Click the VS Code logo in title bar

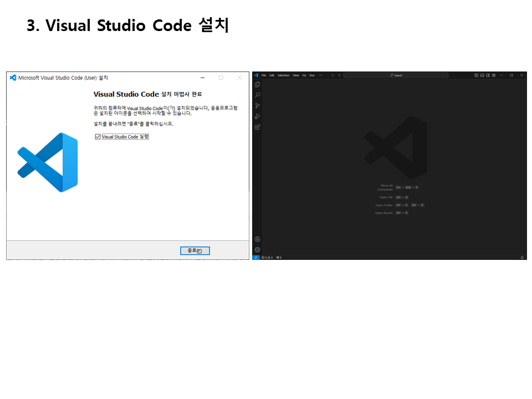tap(256, 75)
